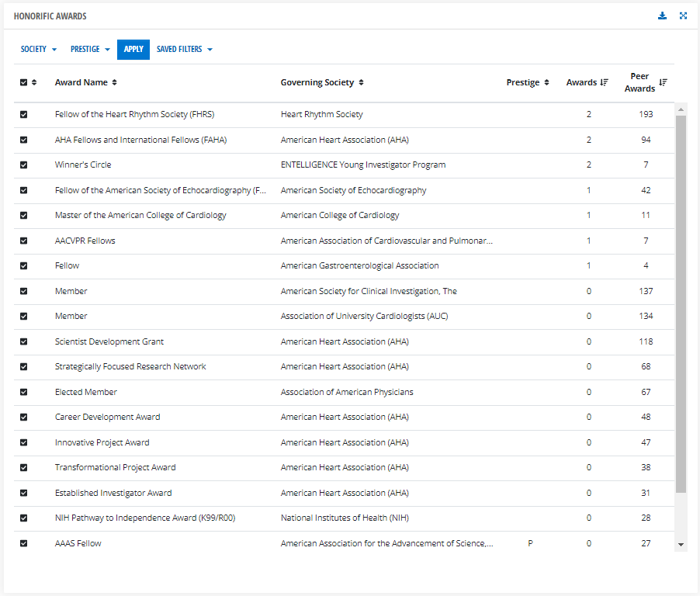700x596 pixels.
Task: Click the Governing Society column header
Action: pos(317,82)
